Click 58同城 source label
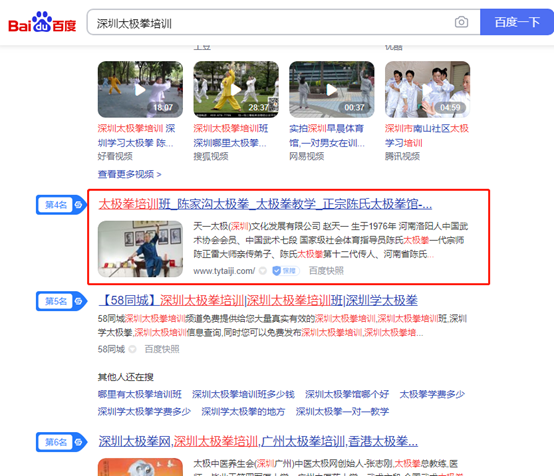 (111, 349)
